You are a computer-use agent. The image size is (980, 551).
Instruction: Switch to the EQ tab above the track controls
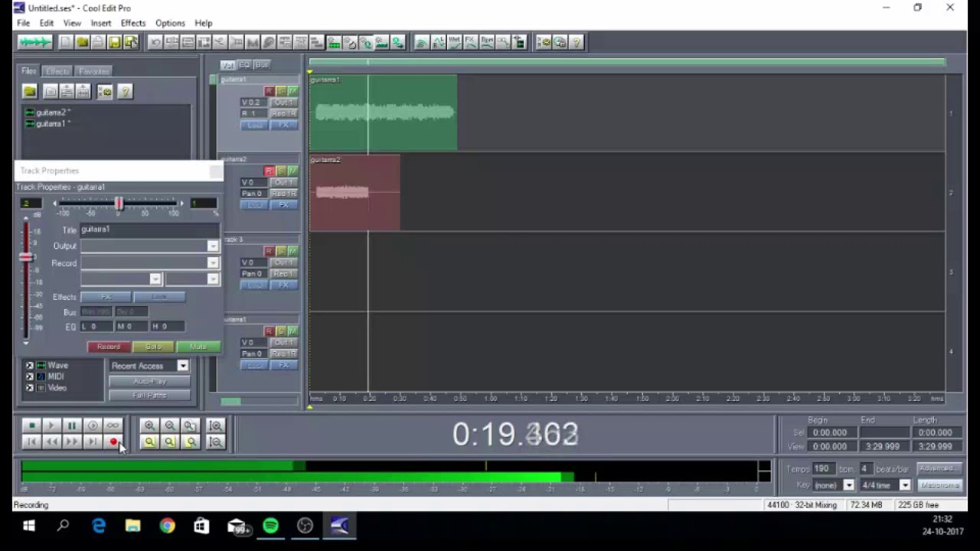click(x=244, y=65)
